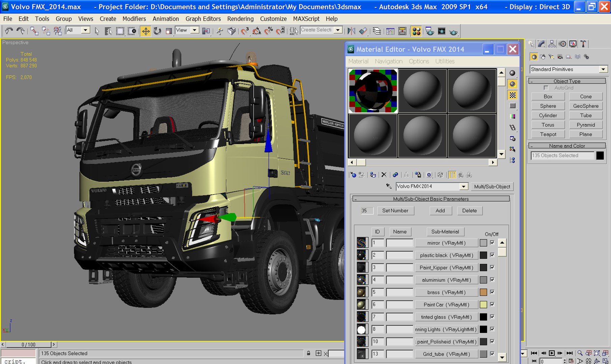
Task: Toggle On/Off checkbox for Paint Car
Action: [x=492, y=304]
